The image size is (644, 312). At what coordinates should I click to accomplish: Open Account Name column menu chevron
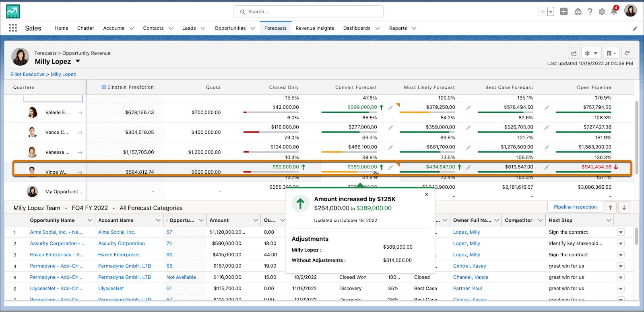pos(158,220)
